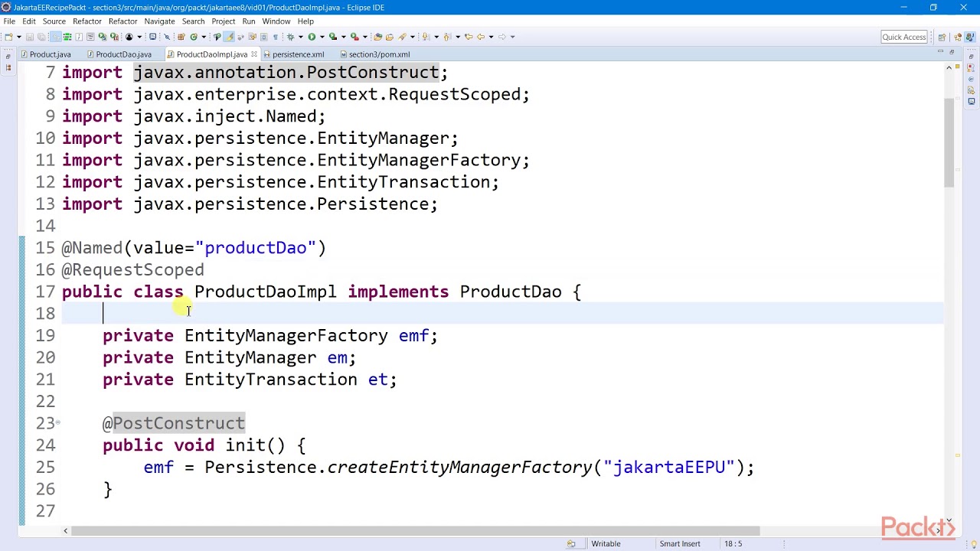Viewport: 980px width, 551px height.
Task: Click the Open Type toolbar icon
Action: [x=377, y=37]
